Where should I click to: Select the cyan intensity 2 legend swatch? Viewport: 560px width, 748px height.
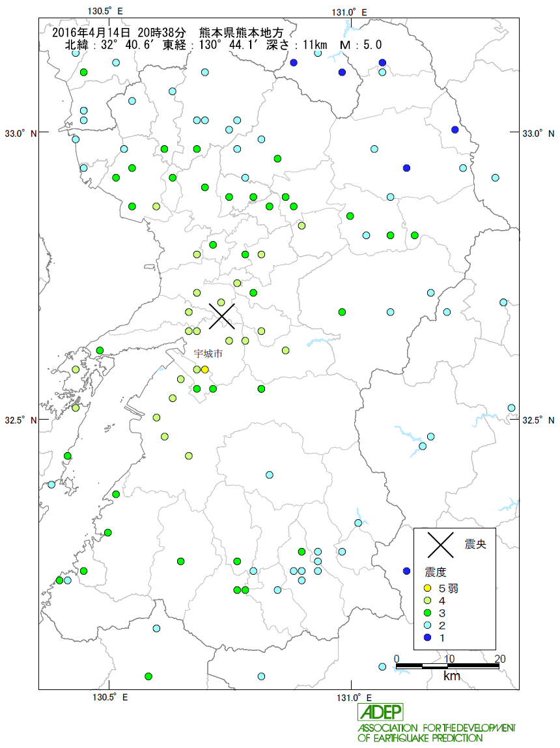point(428,626)
